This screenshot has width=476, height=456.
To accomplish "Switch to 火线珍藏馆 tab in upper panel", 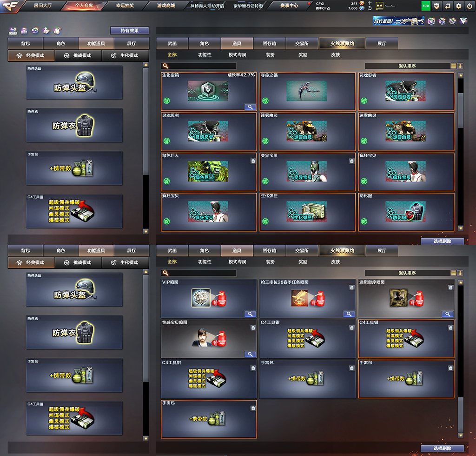I will (x=342, y=43).
